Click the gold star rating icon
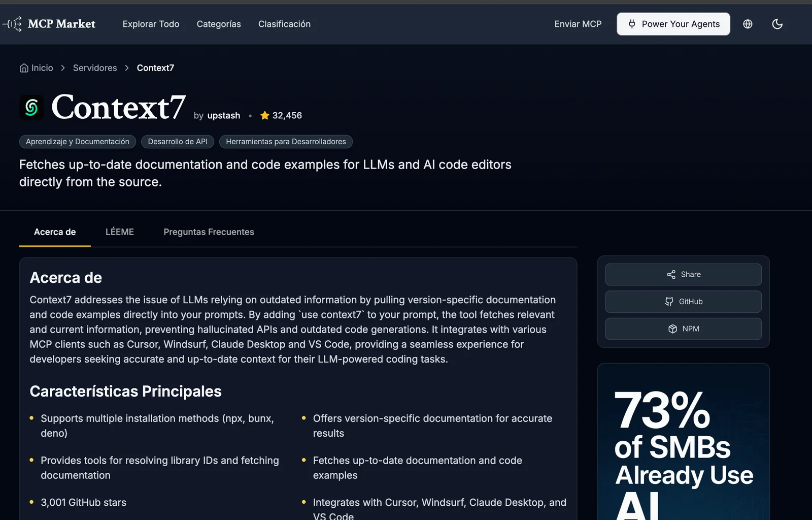This screenshot has width=812, height=520. click(264, 116)
